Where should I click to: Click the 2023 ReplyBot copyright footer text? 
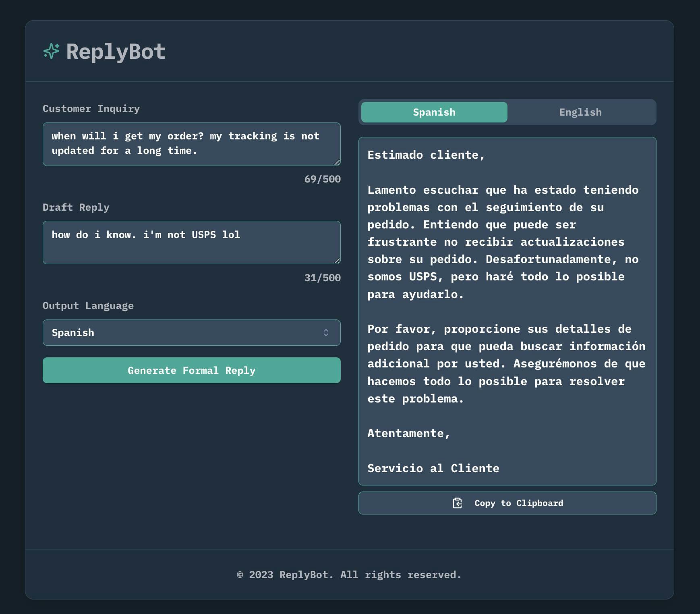pos(349,575)
